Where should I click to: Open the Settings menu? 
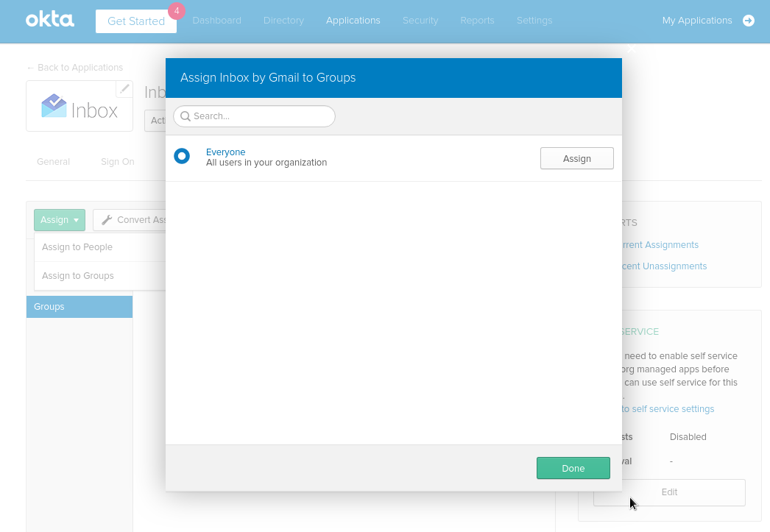coord(534,21)
